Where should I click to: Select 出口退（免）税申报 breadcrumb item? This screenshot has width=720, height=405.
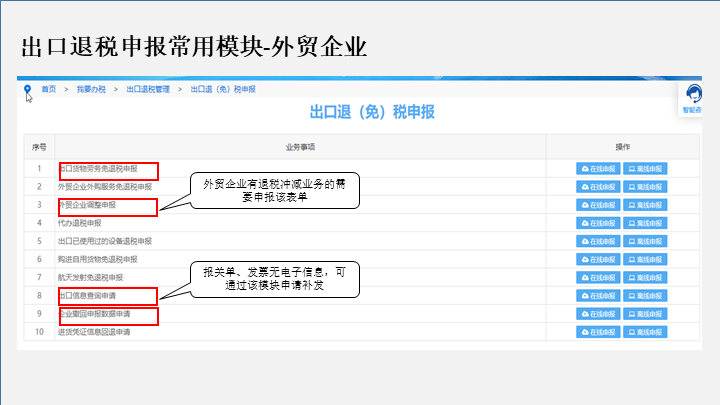223,89
